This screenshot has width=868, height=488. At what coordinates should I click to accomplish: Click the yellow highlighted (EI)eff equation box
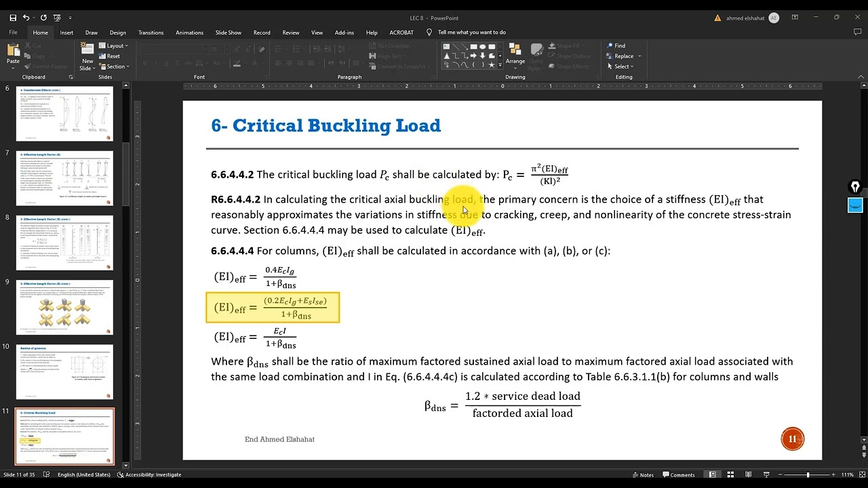[273, 308]
